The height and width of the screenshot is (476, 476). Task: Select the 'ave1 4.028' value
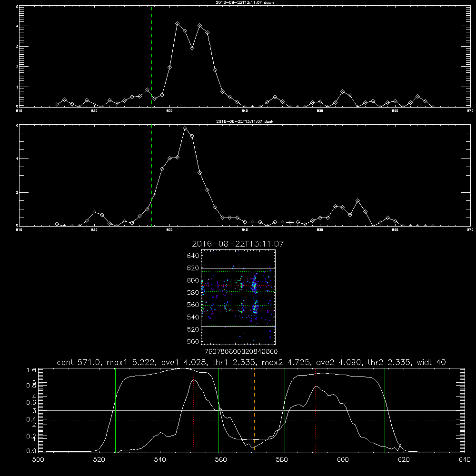184,362
